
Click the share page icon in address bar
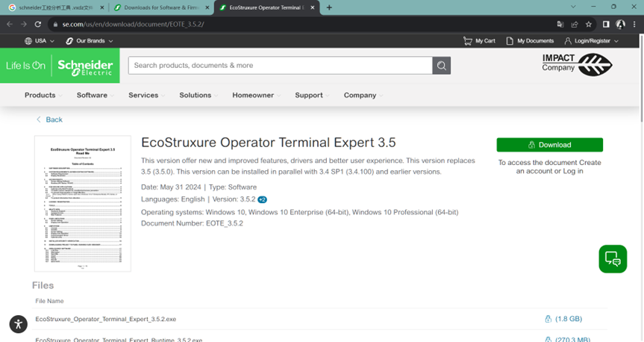tap(575, 24)
